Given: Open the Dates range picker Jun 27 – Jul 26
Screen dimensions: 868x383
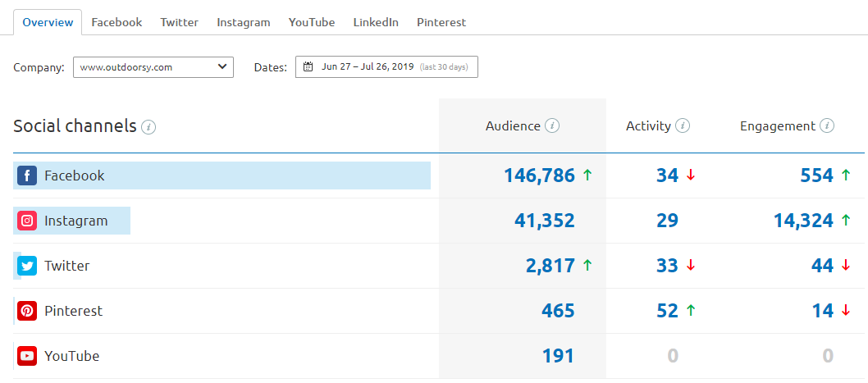Looking at the screenshot, I should 386,67.
